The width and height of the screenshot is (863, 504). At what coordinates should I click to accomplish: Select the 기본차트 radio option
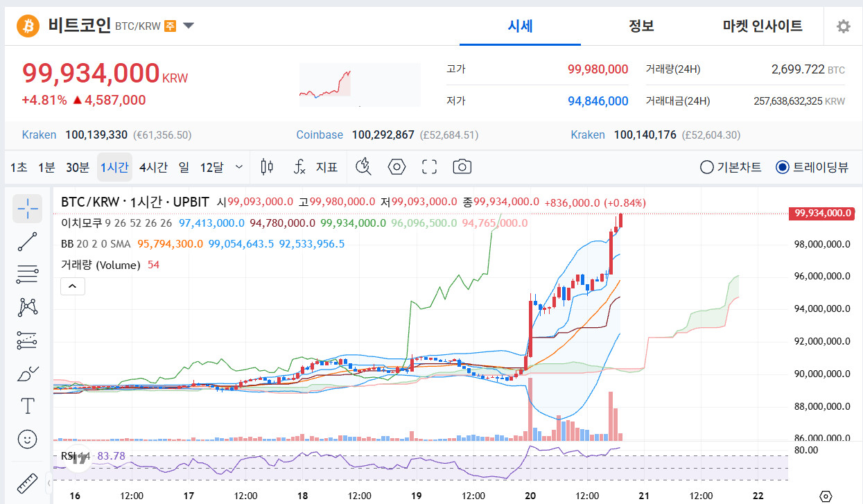731,167
